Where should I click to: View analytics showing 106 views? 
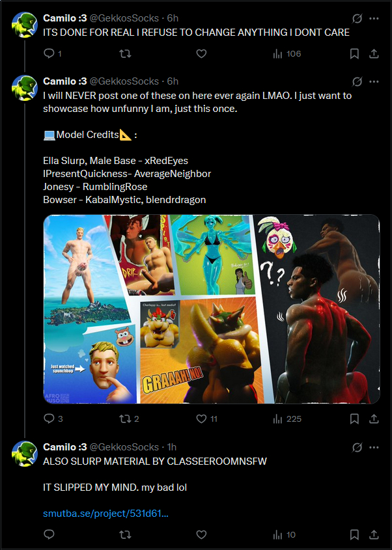[287, 53]
